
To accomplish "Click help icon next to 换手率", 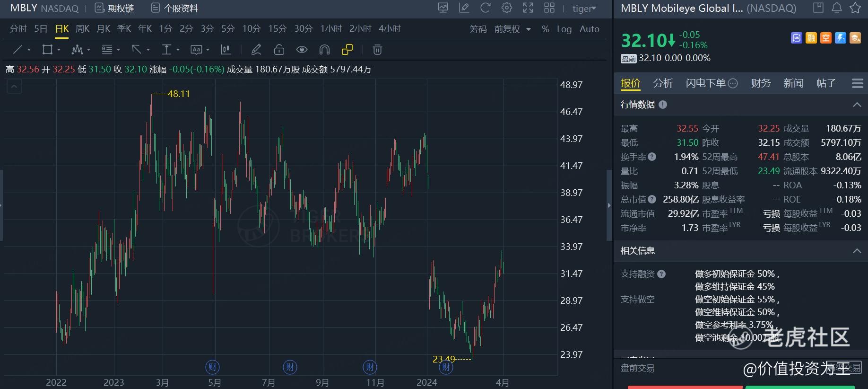I will [652, 157].
